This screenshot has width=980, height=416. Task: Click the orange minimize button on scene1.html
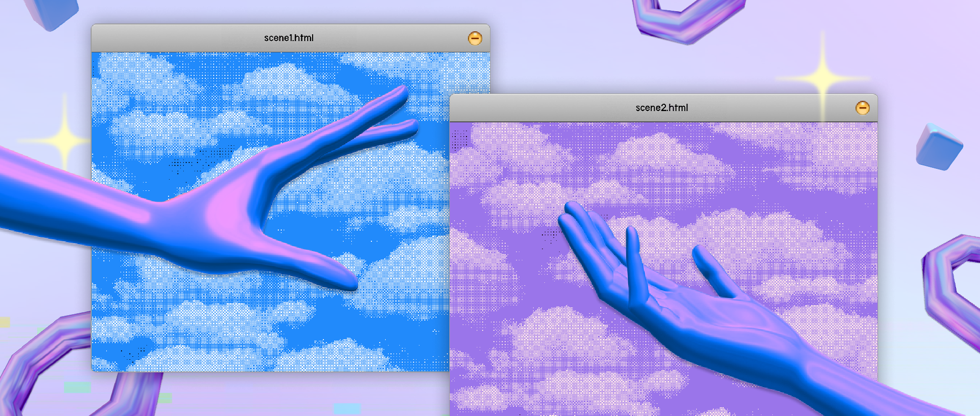tap(475, 38)
